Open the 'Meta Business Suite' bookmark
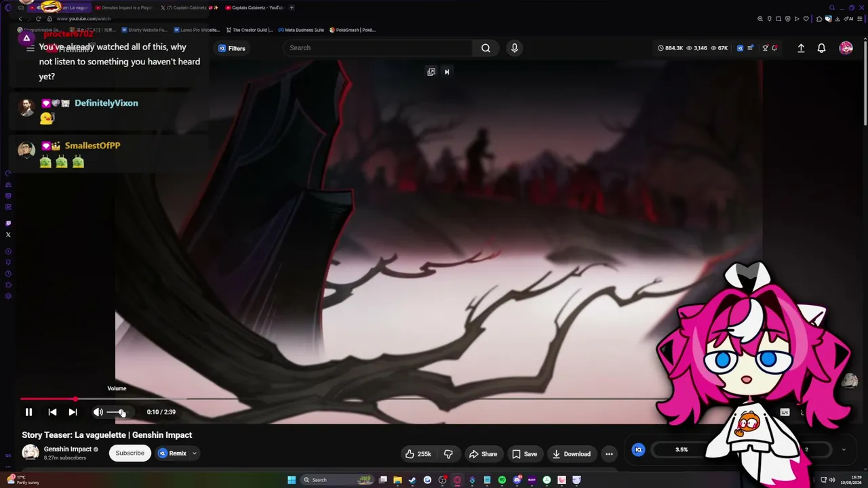 [x=300, y=30]
